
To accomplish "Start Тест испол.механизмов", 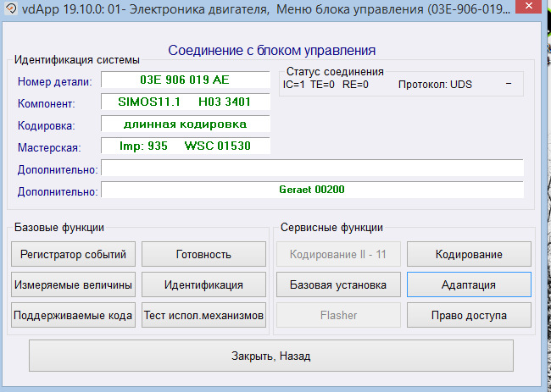I will tap(203, 315).
